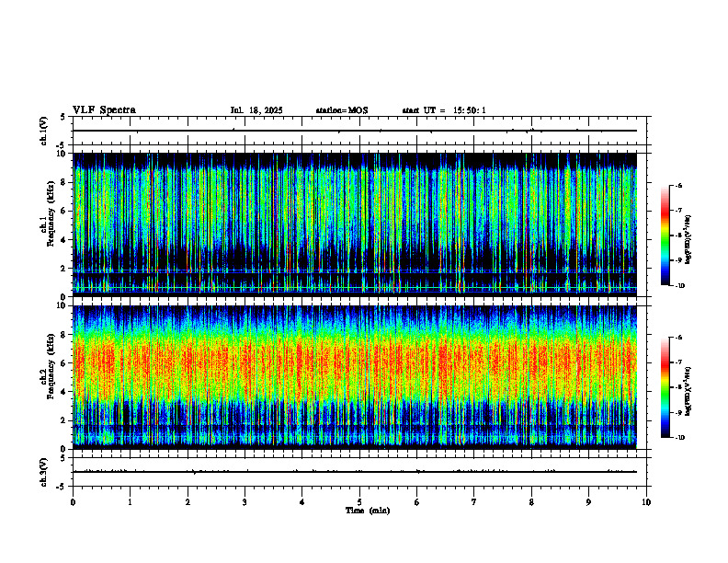Click the ch.1 PSD color scale bar
Image resolution: width=728 pixels, height=563 pixels.
(x=665, y=236)
